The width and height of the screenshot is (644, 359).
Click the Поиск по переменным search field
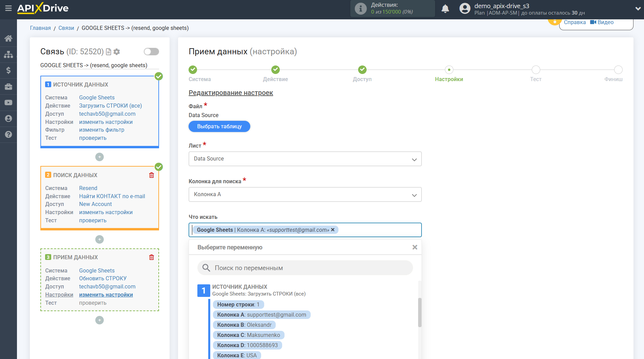coord(305,268)
